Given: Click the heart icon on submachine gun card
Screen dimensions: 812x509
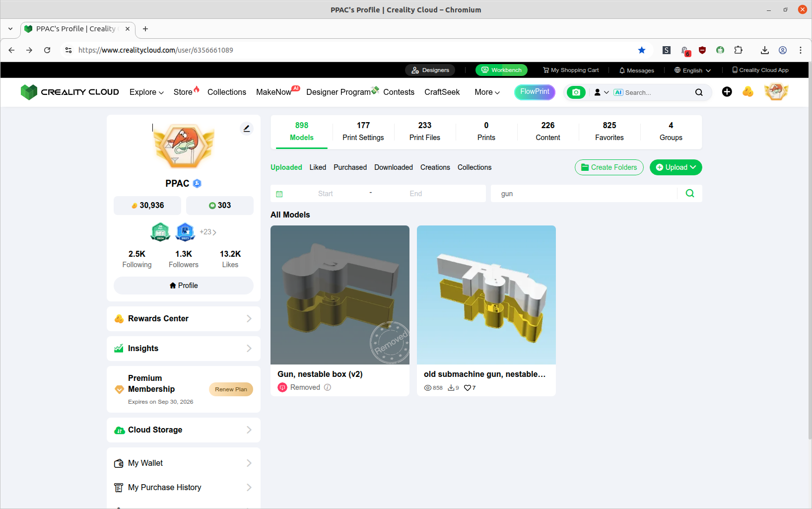Looking at the screenshot, I should (467, 388).
